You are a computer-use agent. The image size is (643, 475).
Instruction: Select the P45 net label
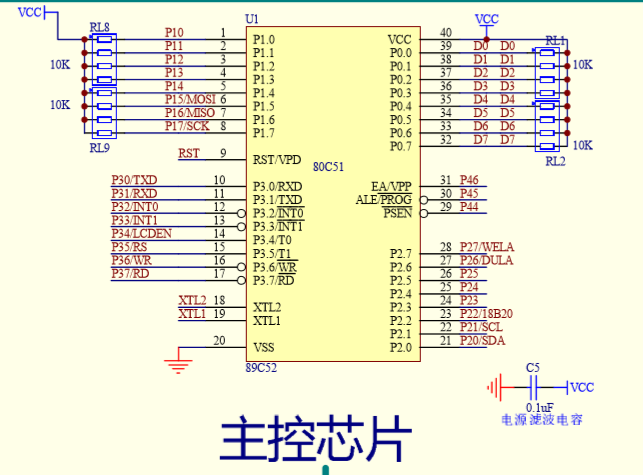pos(469,193)
